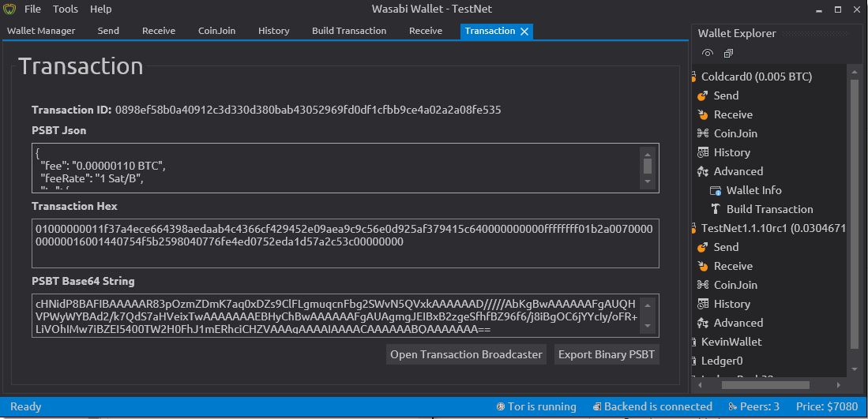Click the TestNet1.1.10rc1 wallet icon
Viewport: 868px width, 419px height.
coord(694,228)
